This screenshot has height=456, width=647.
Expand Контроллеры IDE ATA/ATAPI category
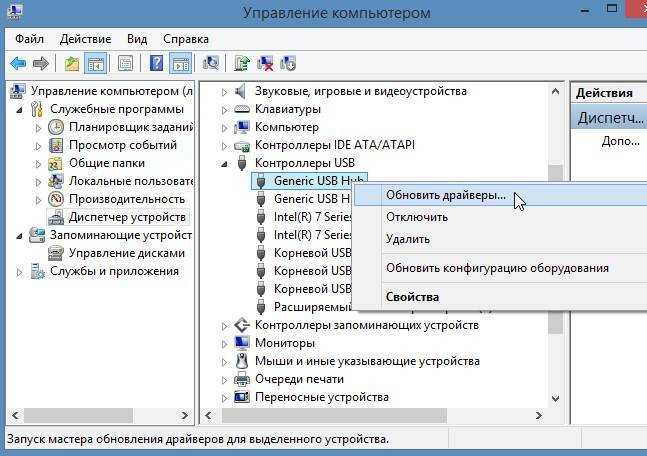[x=224, y=146]
